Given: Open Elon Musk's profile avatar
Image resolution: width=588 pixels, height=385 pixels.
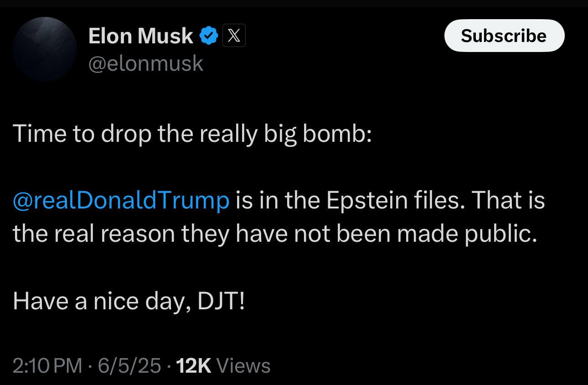Looking at the screenshot, I should click(45, 49).
